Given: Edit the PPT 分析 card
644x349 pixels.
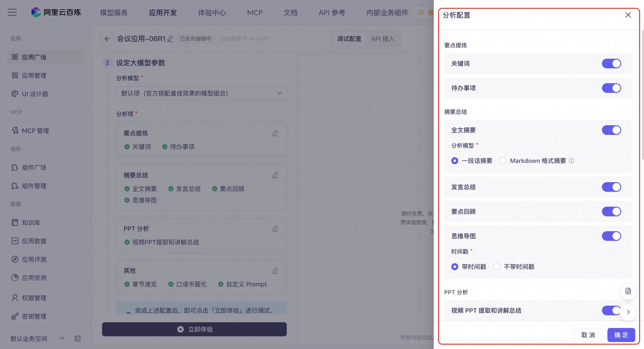Looking at the screenshot, I should [x=275, y=229].
